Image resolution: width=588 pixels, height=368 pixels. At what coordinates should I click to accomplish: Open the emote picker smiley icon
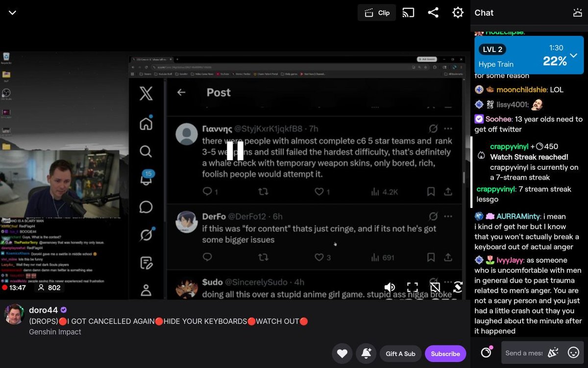(573, 352)
